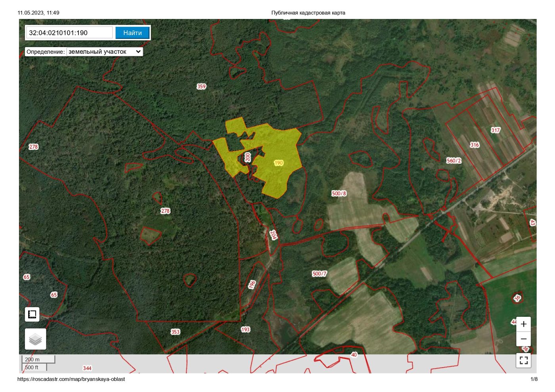Click parcel label 560/2
This screenshot has width=555, height=392.
(454, 160)
